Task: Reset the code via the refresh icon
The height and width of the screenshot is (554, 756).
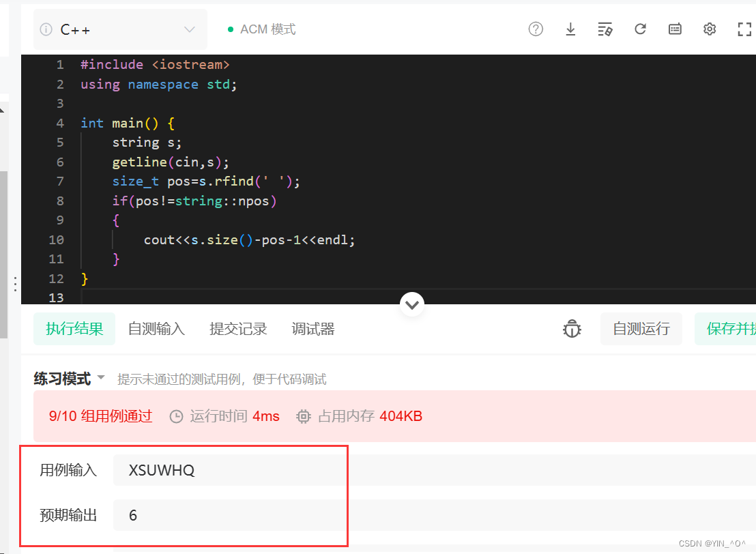Action: click(x=640, y=29)
